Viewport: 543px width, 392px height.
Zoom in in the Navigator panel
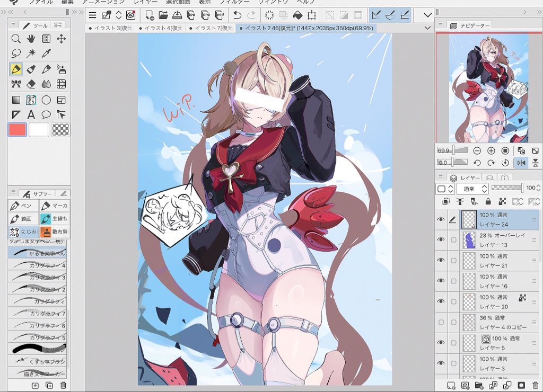click(491, 150)
